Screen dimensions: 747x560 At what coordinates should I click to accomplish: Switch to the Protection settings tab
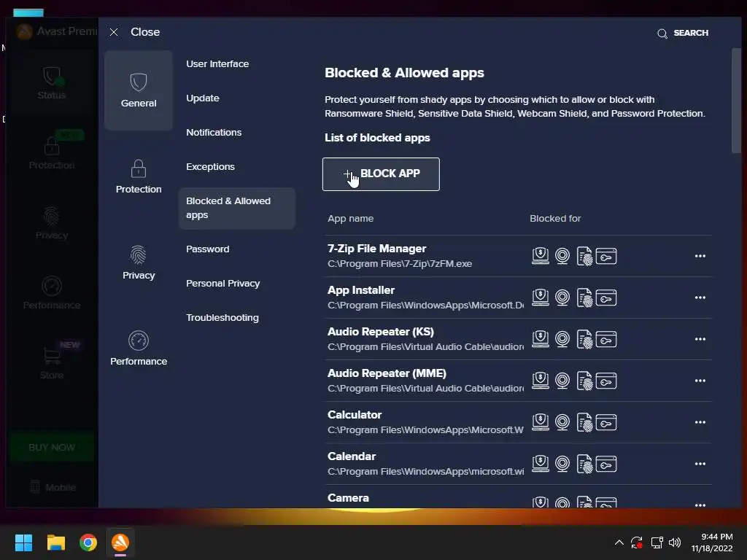tap(138, 176)
